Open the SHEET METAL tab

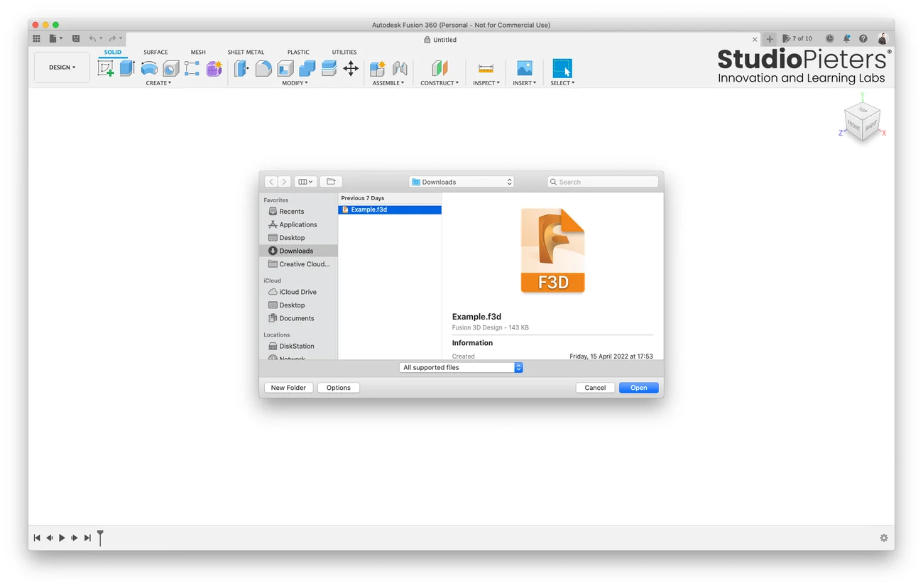pyautogui.click(x=246, y=52)
